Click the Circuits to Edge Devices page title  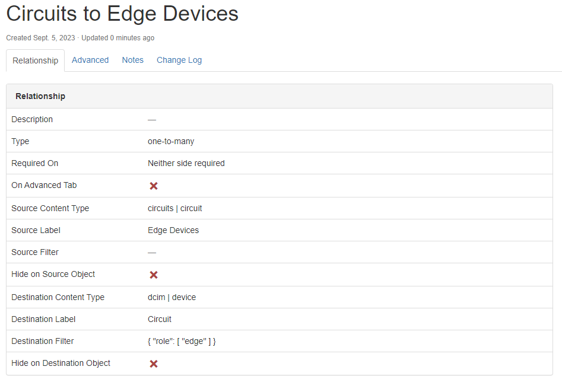click(122, 14)
